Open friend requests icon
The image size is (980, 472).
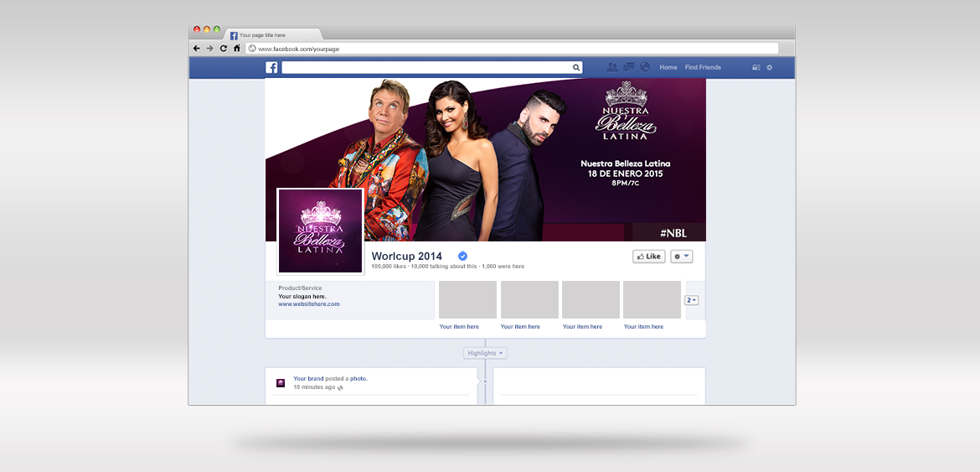click(x=612, y=67)
